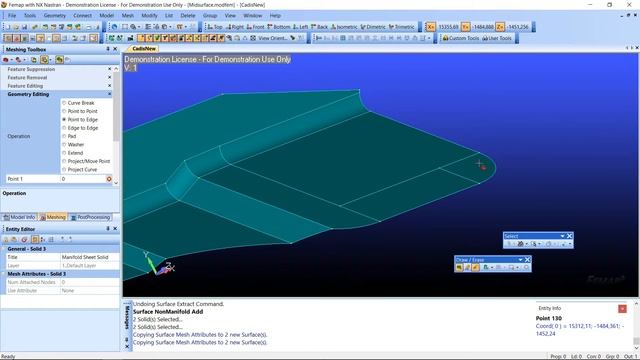The height and width of the screenshot is (360, 640).
Task: Collapse General - Solid 3 section
Action: tap(4, 249)
